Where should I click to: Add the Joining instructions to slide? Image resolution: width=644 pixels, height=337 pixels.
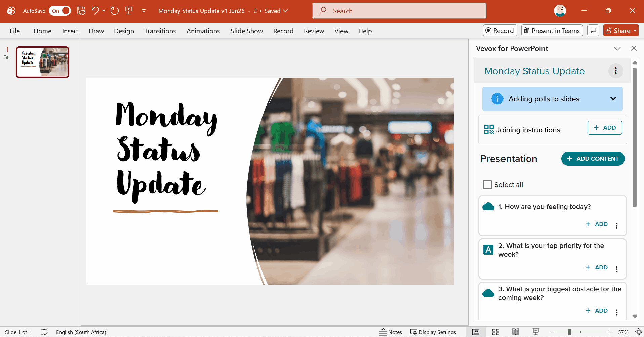pyautogui.click(x=605, y=128)
